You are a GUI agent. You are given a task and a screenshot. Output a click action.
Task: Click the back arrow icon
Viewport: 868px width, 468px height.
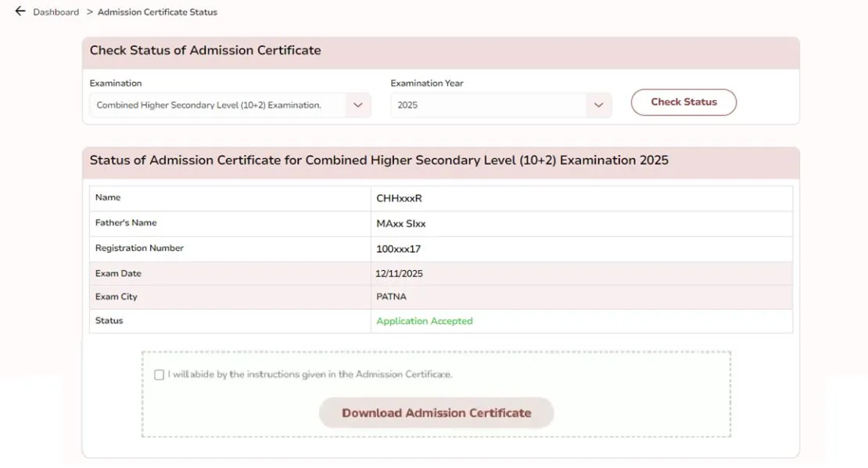(x=20, y=10)
